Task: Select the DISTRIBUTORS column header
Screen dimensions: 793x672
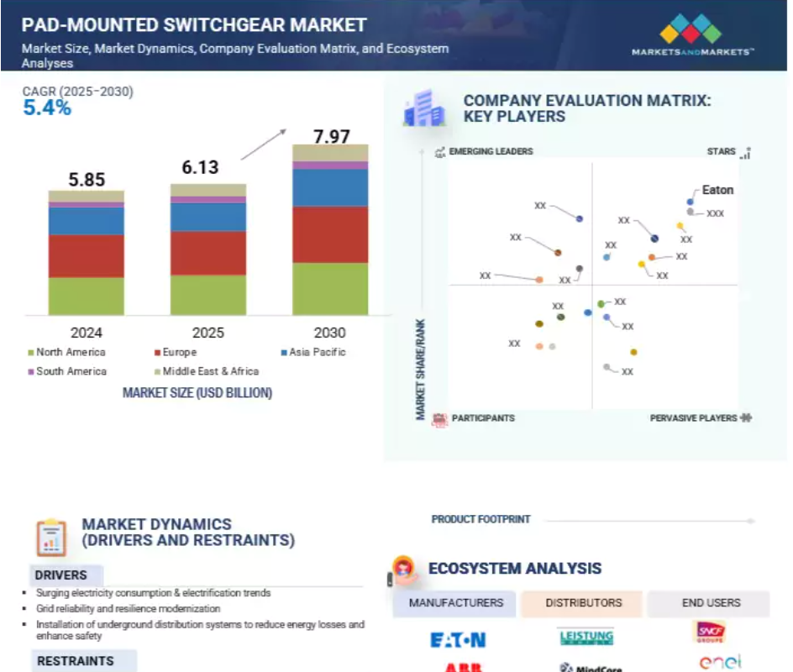Action: pyautogui.click(x=583, y=603)
